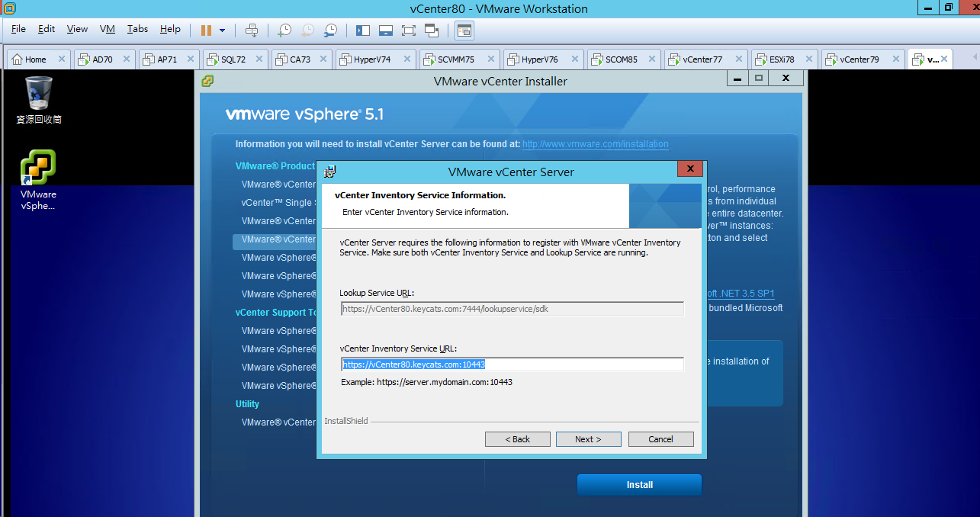The height and width of the screenshot is (517, 980).
Task: Click the vCenter Inventory Service URL field
Action: click(512, 364)
